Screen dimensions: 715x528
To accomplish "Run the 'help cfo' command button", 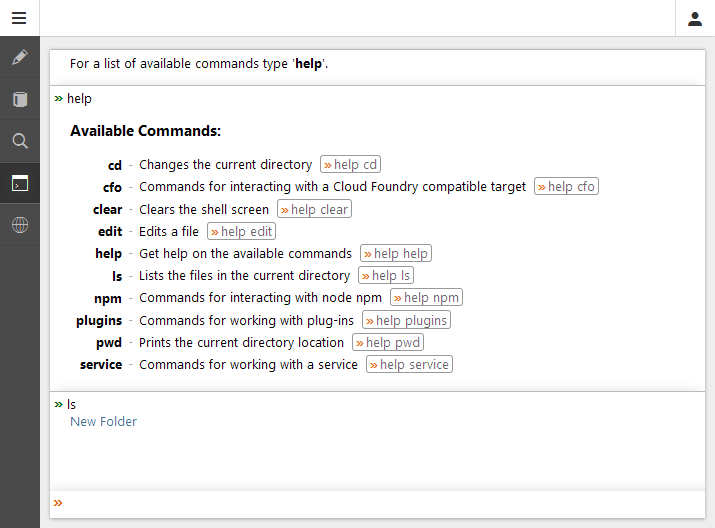I will 566,187.
